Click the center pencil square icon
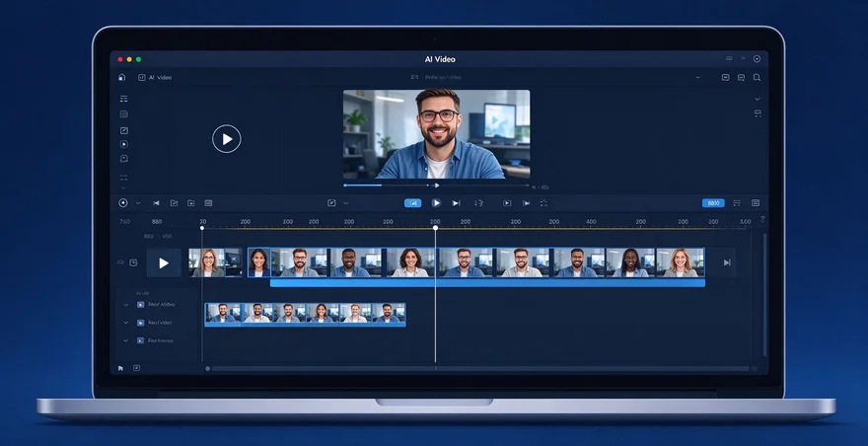Image resolution: width=868 pixels, height=446 pixels. 331,203
